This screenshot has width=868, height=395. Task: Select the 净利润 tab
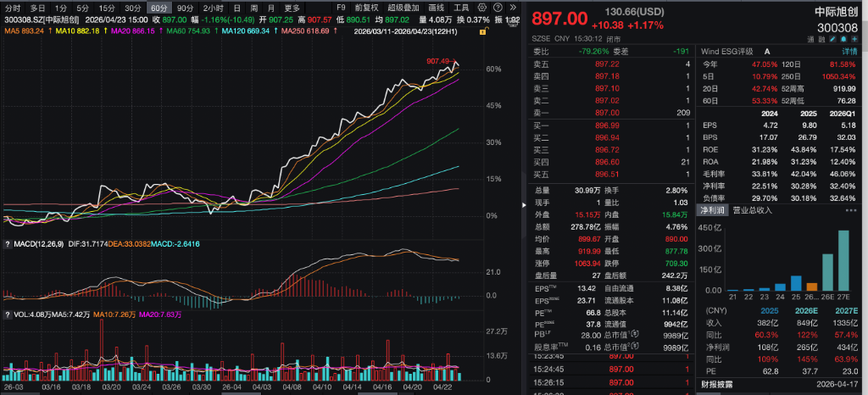pos(712,210)
